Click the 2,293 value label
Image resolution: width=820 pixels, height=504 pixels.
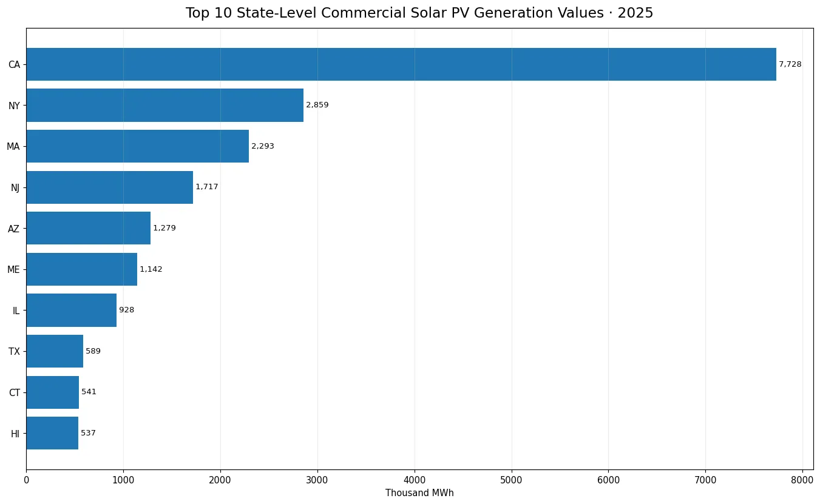click(x=263, y=146)
